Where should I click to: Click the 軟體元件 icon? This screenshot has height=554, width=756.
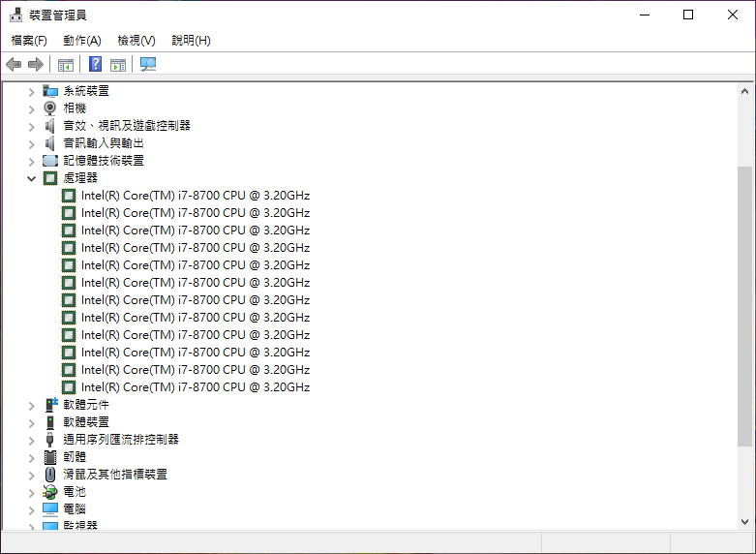click(50, 405)
